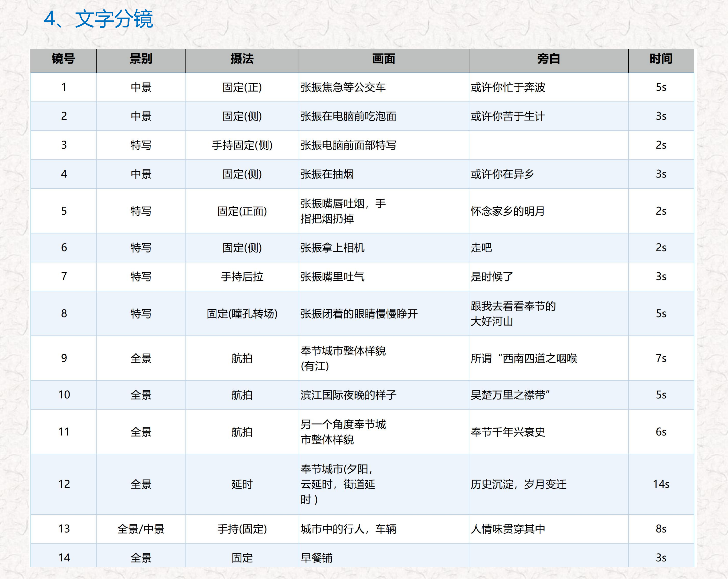
Task: Select the 手持后拉 cell in row 7
Action: pyautogui.click(x=242, y=277)
